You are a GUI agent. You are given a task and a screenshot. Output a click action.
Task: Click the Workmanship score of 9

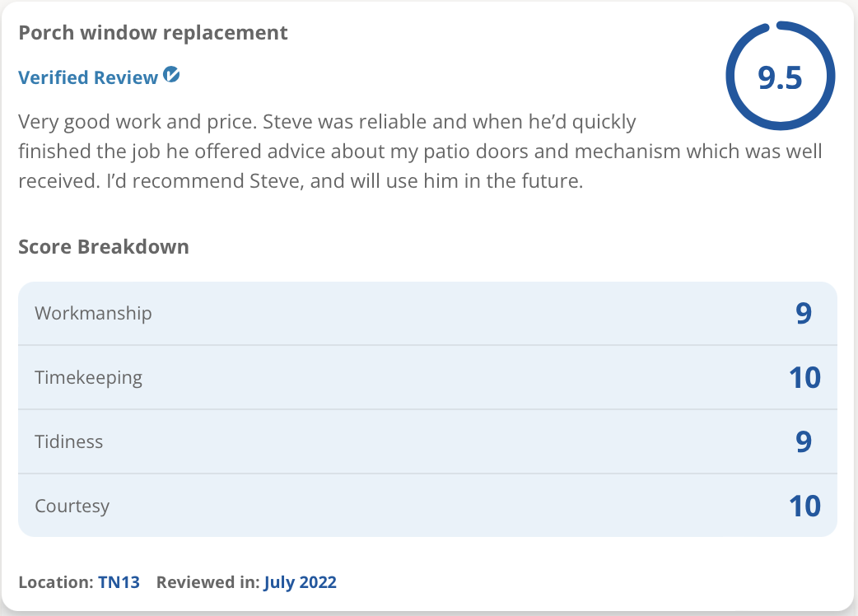coord(804,314)
